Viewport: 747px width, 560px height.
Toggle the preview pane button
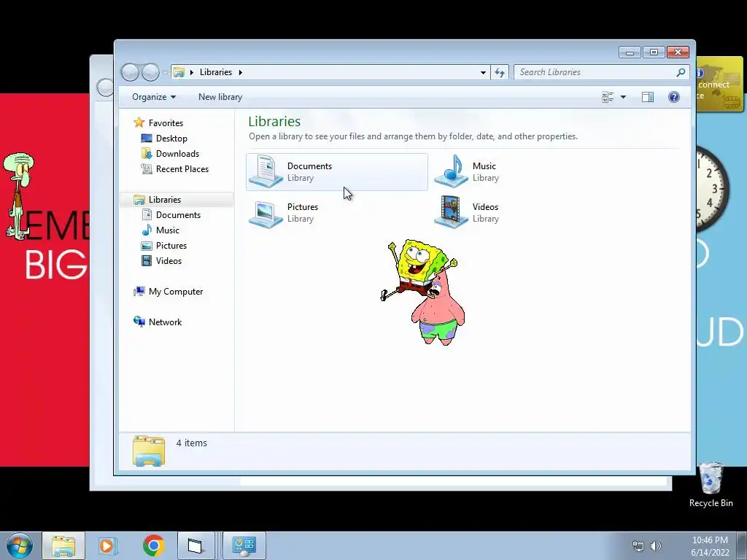coord(648,97)
